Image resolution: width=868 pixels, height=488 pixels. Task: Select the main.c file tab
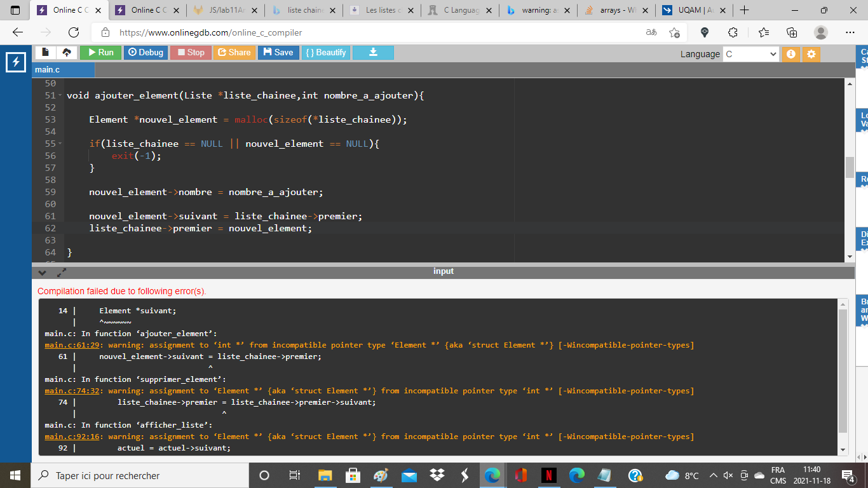[x=64, y=70]
